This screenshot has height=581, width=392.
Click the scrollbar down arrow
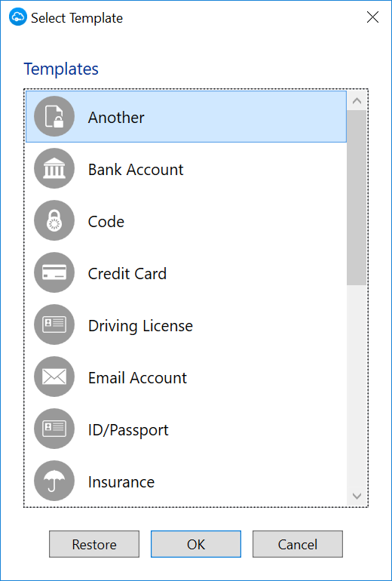[x=357, y=496]
